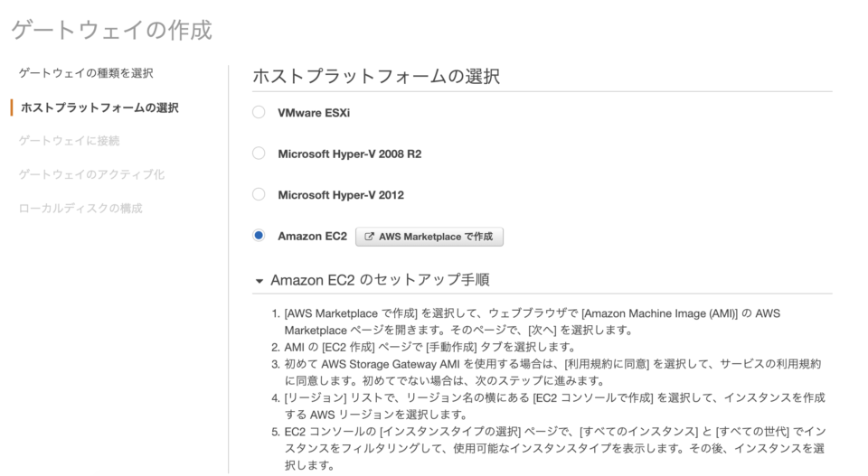Click the Amazon EC2 のセットアップ手順 heading text
This screenshot has height=476, width=868.
[x=380, y=280]
